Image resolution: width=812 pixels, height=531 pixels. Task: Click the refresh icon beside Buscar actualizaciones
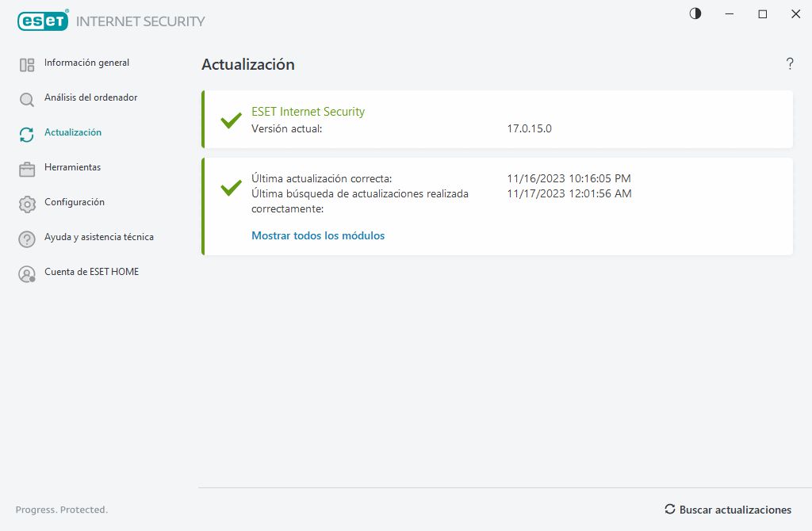pyautogui.click(x=668, y=510)
